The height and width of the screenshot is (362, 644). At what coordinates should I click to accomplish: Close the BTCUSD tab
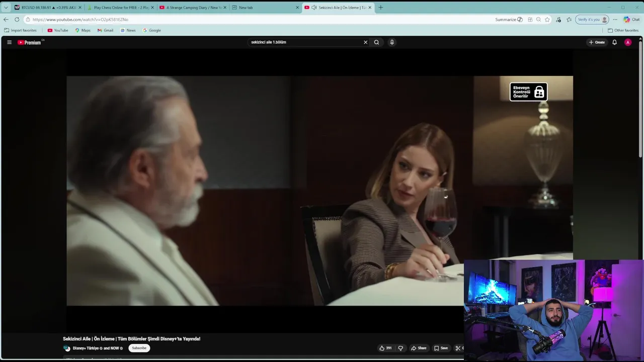[x=79, y=8]
